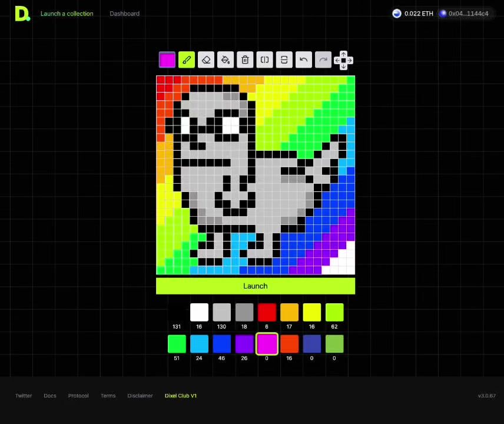The width and height of the screenshot is (504, 424).
Task: Open the Terms footer link
Action: click(x=108, y=396)
